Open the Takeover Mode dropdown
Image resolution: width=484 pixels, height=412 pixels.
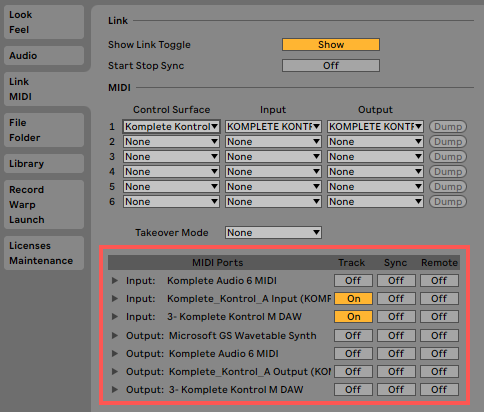(273, 233)
